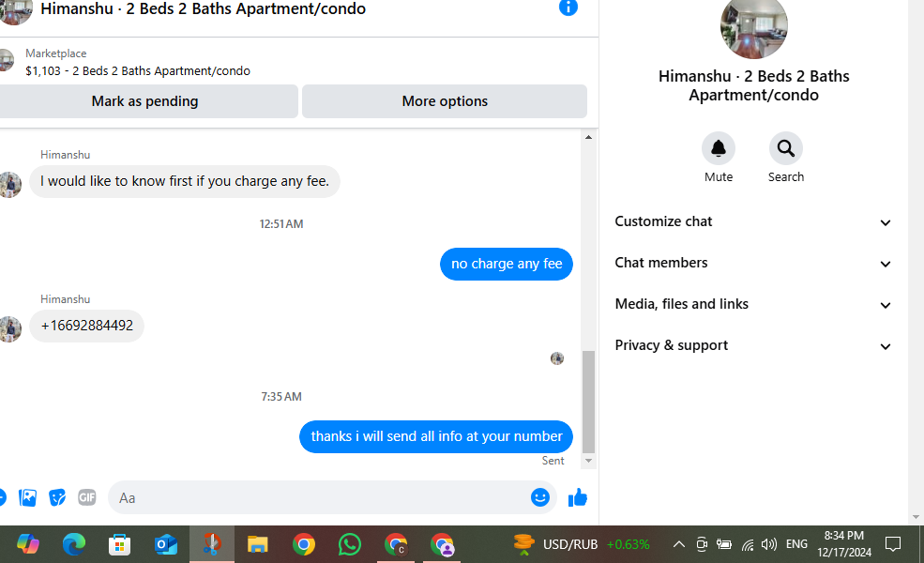Open File Explorer from taskbar
Screen dimensions: 924x563
coord(258,544)
